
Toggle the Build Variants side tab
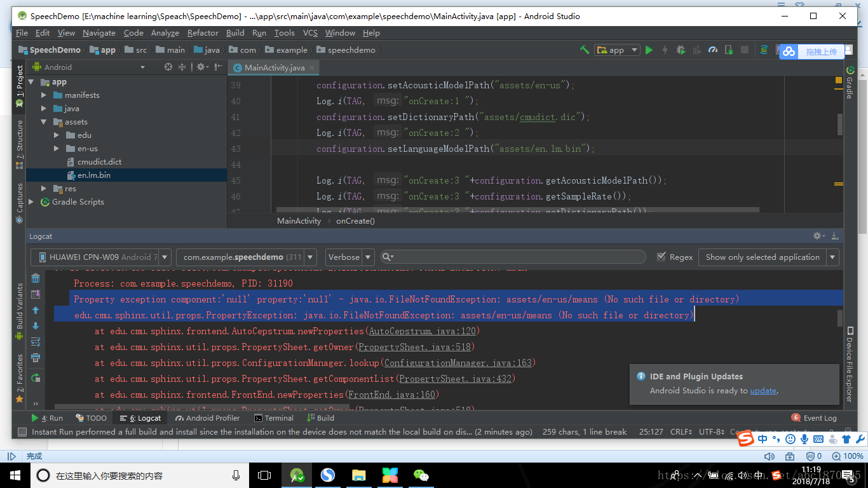[20, 311]
